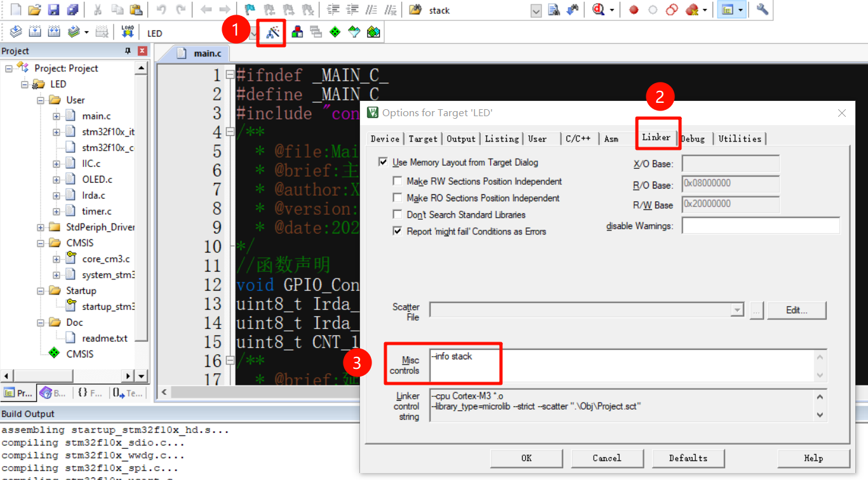Click the Paste clipboard icon

coord(135,10)
